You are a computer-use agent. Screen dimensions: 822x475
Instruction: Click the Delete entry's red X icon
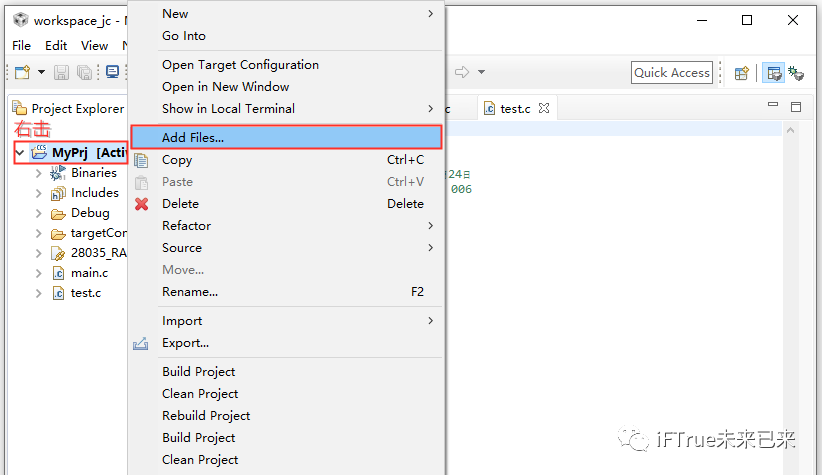pos(141,204)
